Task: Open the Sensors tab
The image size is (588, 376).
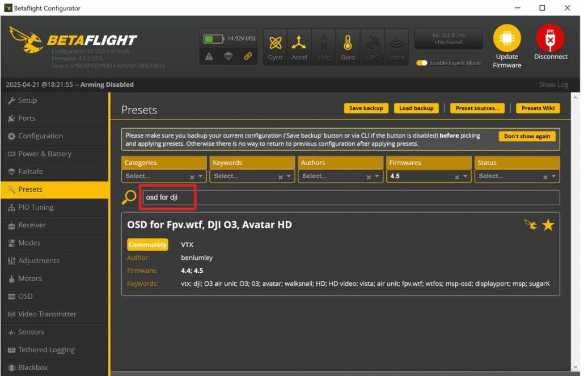Action: coord(55,332)
